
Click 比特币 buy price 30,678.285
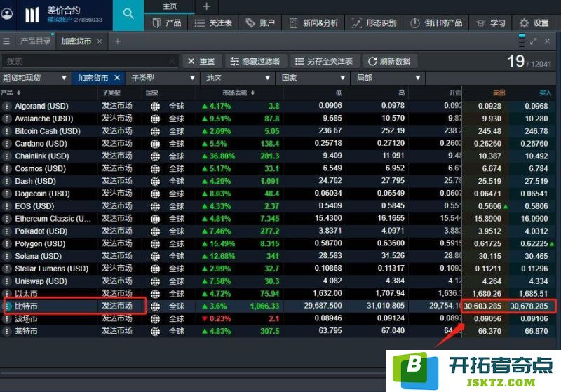[529, 306]
